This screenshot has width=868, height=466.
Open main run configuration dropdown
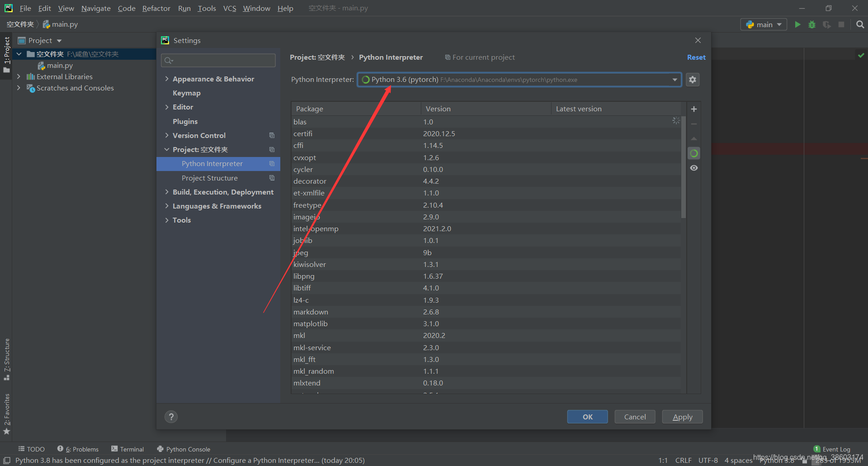coord(764,24)
